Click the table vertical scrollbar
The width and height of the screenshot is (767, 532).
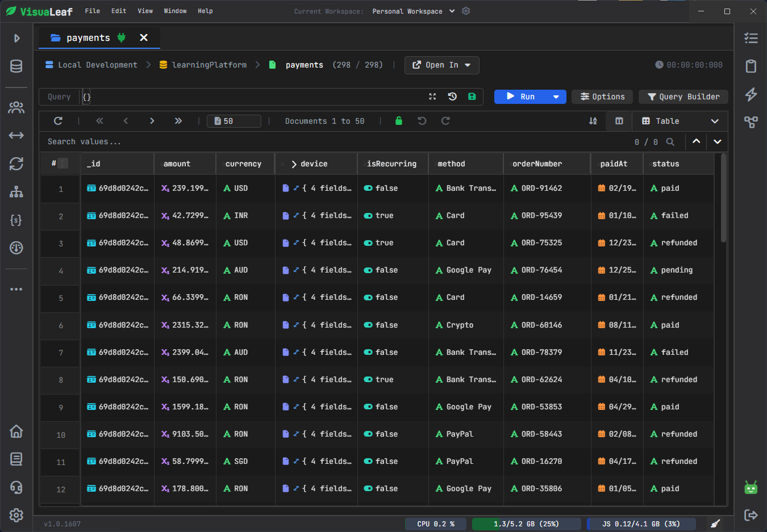click(723, 198)
